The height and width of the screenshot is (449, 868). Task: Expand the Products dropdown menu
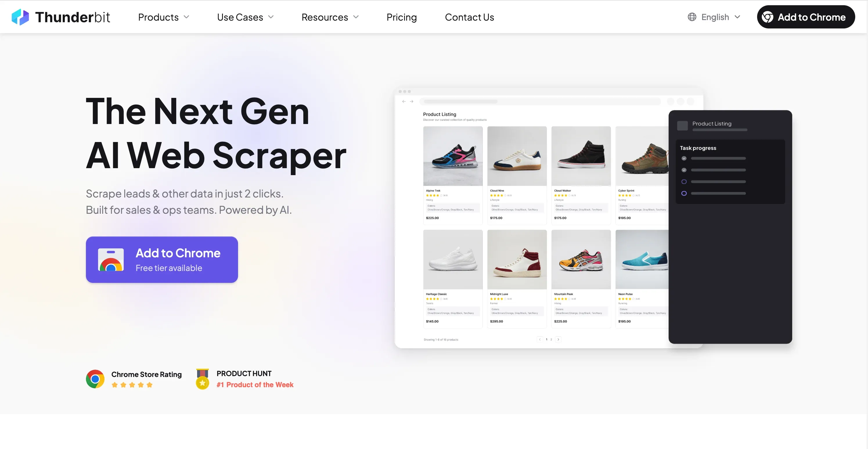coord(164,17)
